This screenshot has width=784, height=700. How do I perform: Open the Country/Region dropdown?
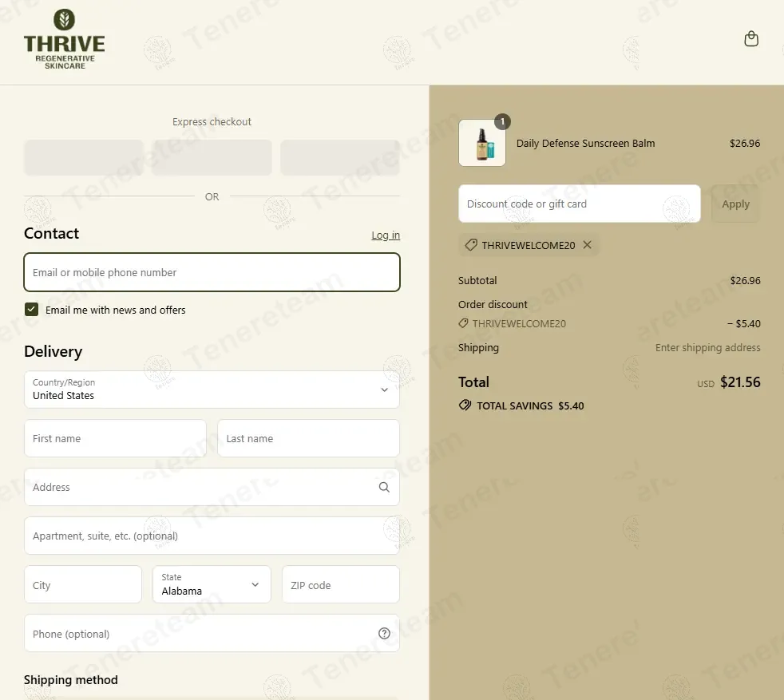(212, 390)
